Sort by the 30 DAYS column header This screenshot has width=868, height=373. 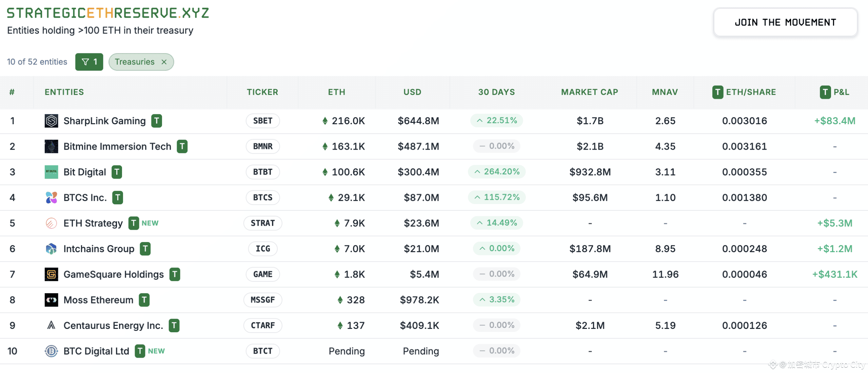(x=496, y=92)
